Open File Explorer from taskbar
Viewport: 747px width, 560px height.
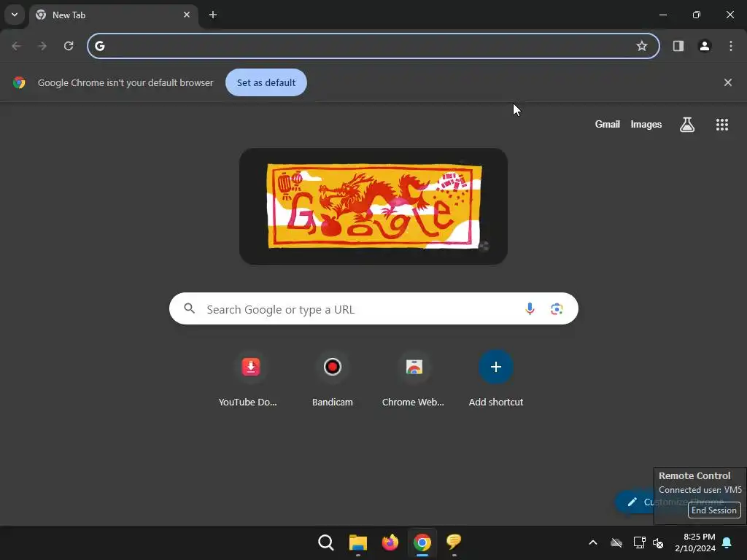click(x=357, y=542)
